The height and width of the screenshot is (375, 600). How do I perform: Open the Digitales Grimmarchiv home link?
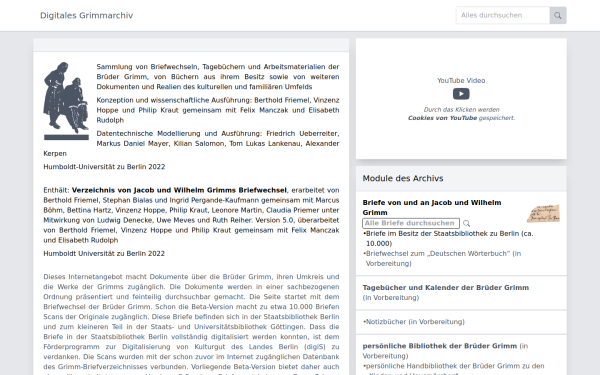pos(86,15)
